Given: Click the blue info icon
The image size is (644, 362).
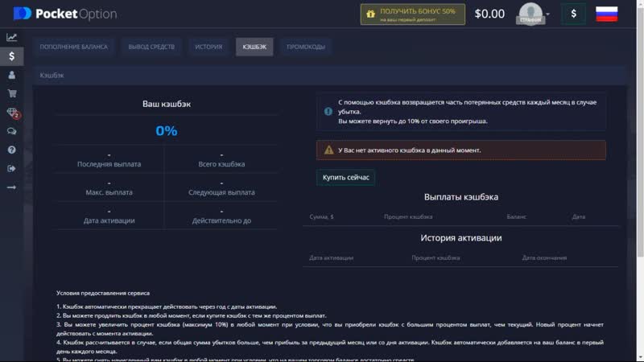Looking at the screenshot, I should (x=328, y=111).
